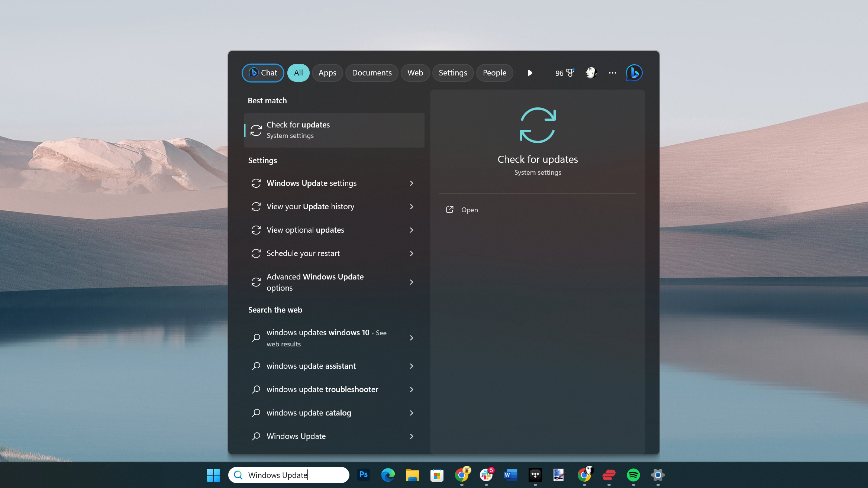Screen dimensions: 868x488
Task: Expand the windows update troubleshooter chevron
Action: (x=412, y=390)
